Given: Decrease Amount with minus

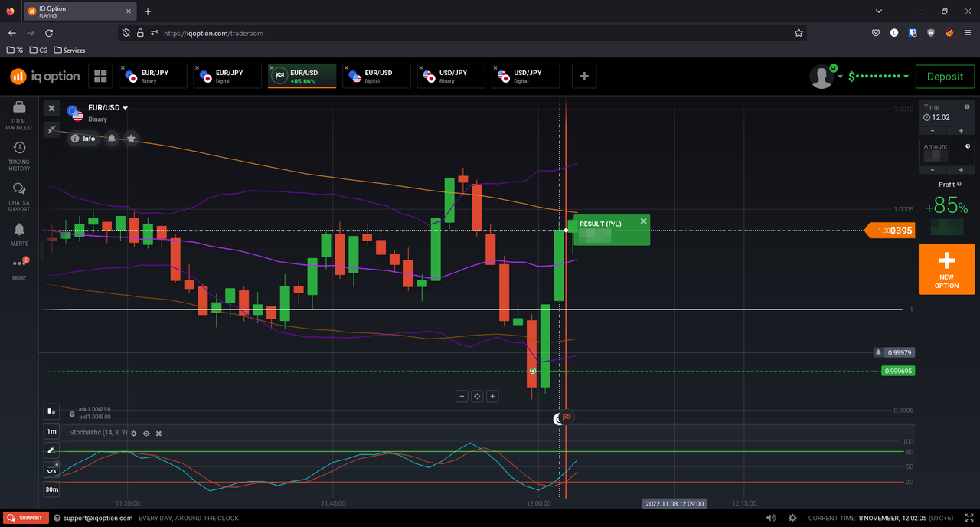Looking at the screenshot, I should 932,169.
